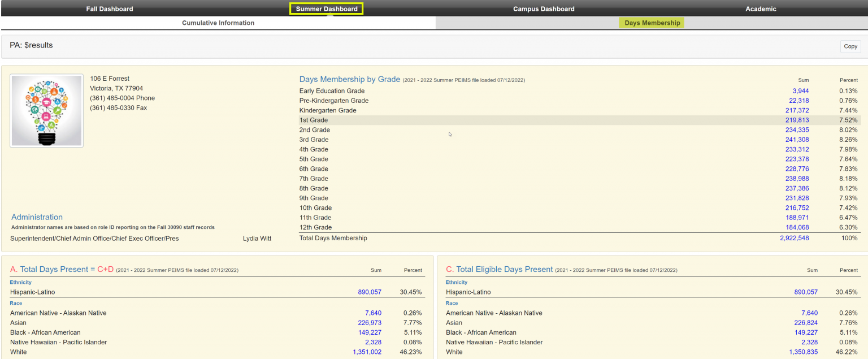
Task: Switch to Cumulative Information view
Action: [x=218, y=23]
